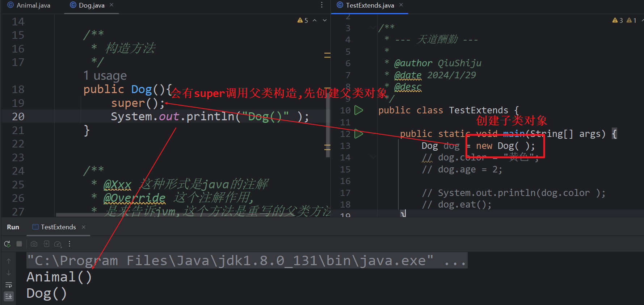Click the lower warning stripe marker in Dog.java

tap(328, 147)
